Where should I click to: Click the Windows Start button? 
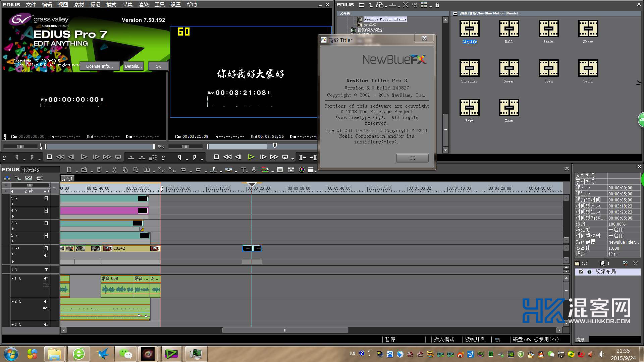(11, 354)
